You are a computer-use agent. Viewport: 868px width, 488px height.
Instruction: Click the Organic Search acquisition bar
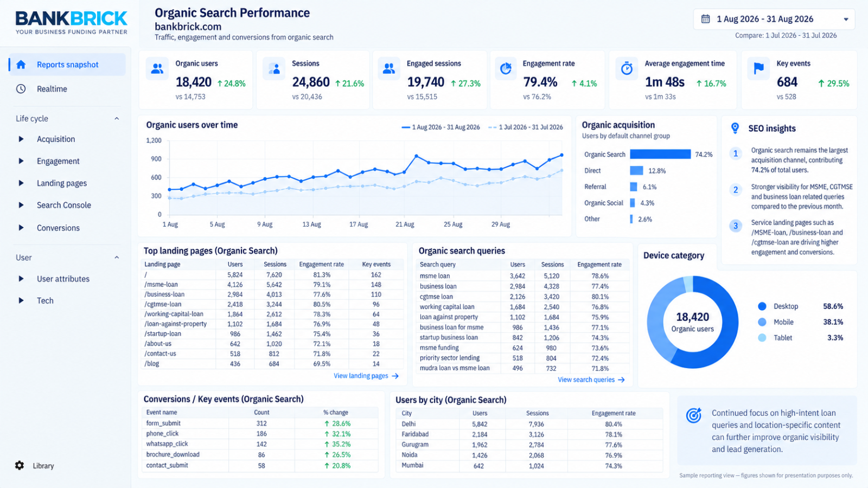pos(660,155)
